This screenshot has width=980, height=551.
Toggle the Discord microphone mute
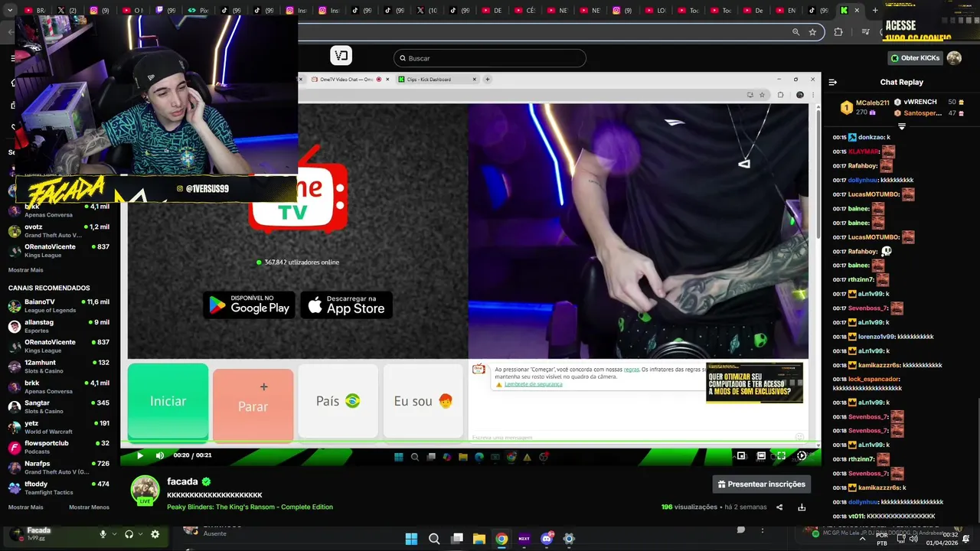103,534
